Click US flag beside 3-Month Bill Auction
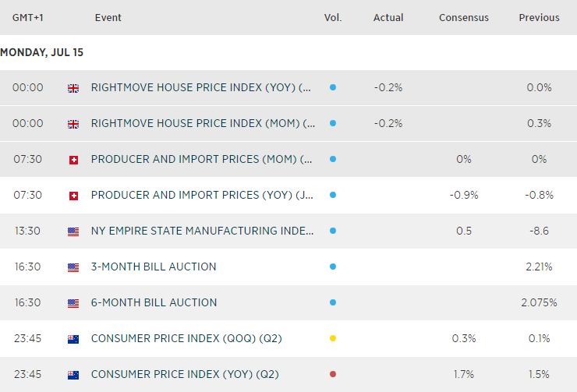The image size is (577, 392). (74, 267)
